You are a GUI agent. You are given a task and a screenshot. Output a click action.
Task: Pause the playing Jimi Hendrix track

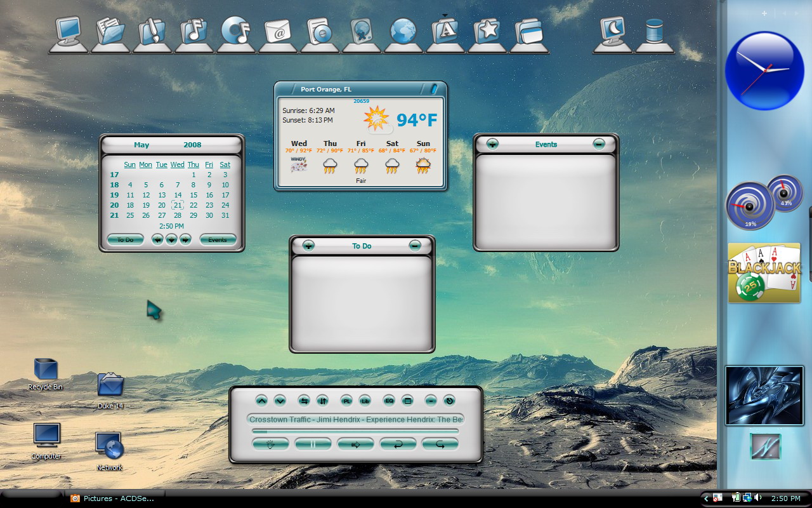click(x=313, y=444)
